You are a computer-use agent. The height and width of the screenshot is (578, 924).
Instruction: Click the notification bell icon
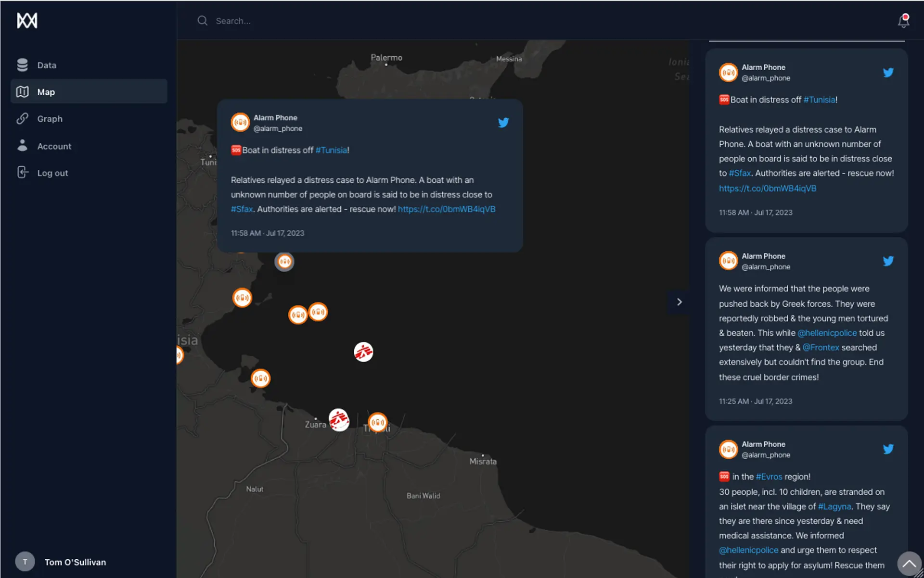coord(903,21)
